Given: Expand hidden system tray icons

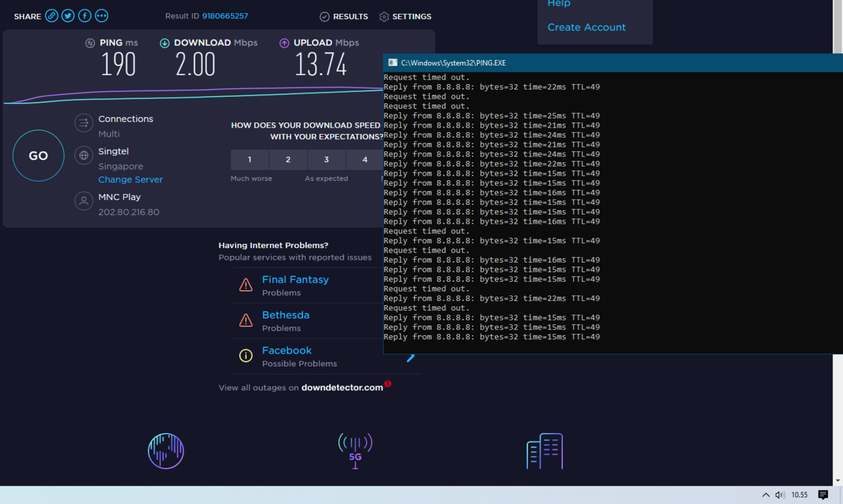Looking at the screenshot, I should pos(765,495).
